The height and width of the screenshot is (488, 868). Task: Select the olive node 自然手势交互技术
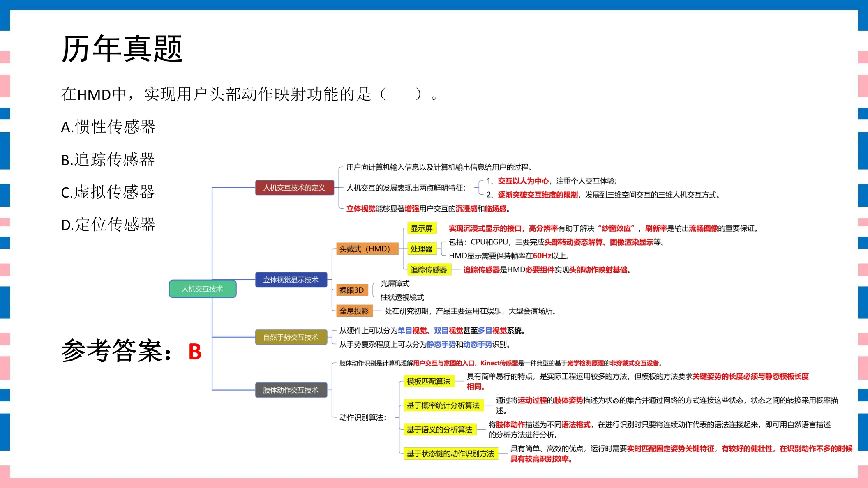pos(291,337)
